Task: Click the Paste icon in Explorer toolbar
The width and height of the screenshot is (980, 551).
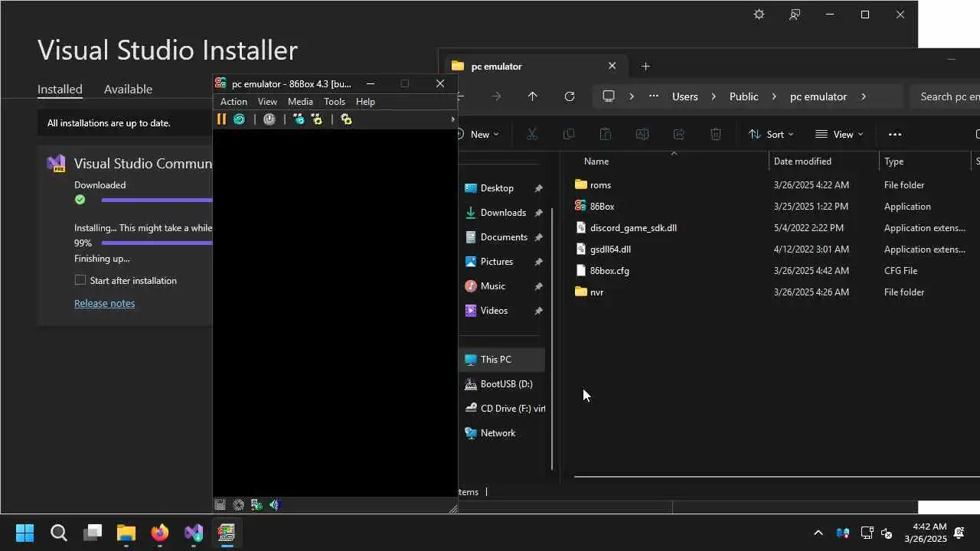Action: point(605,135)
